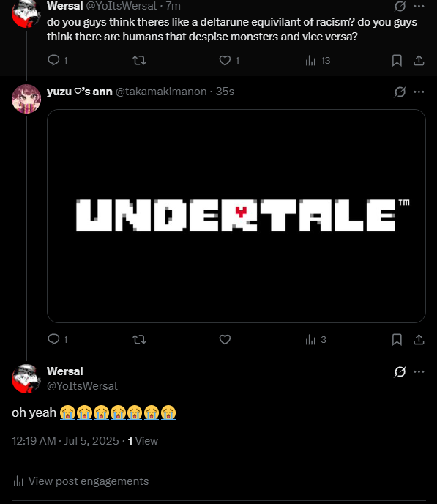
Task: View analytics showing 13 views
Action: click(x=318, y=60)
